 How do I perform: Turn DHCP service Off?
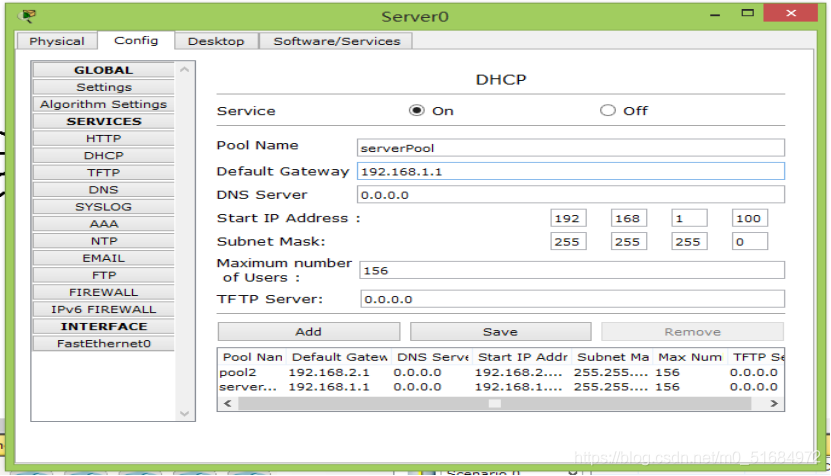click(607, 110)
